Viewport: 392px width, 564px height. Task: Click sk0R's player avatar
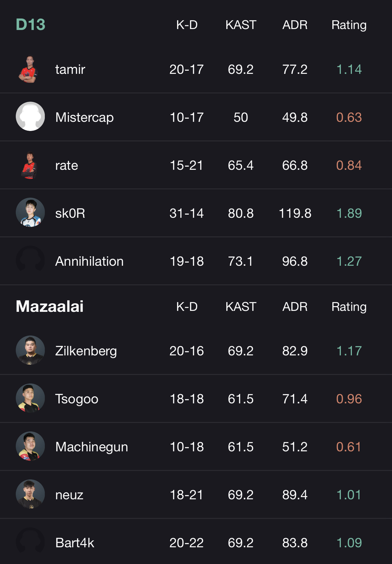pos(30,212)
